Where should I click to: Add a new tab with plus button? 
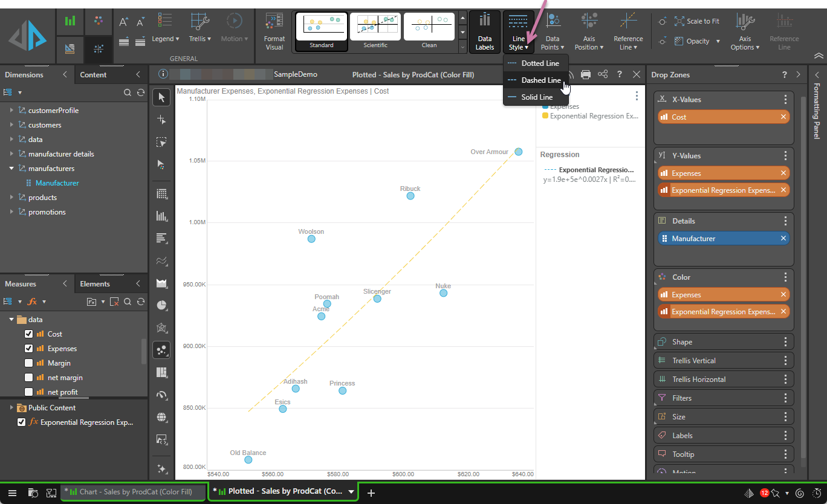pyautogui.click(x=371, y=493)
